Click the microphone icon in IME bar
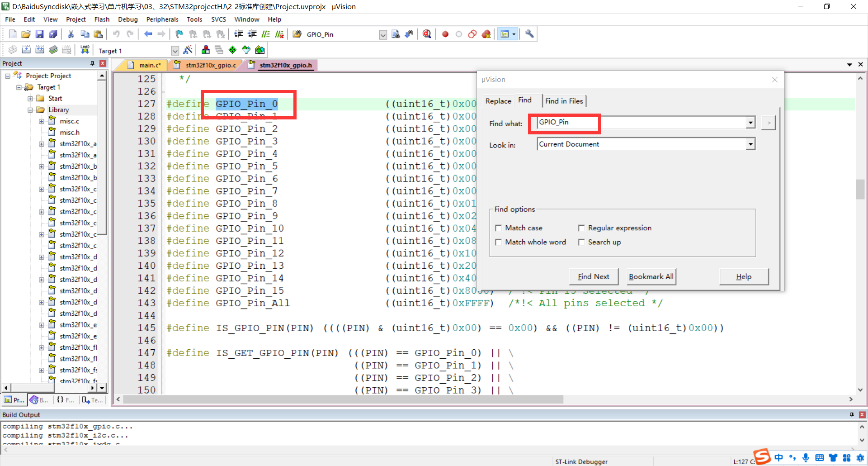 pos(806,457)
